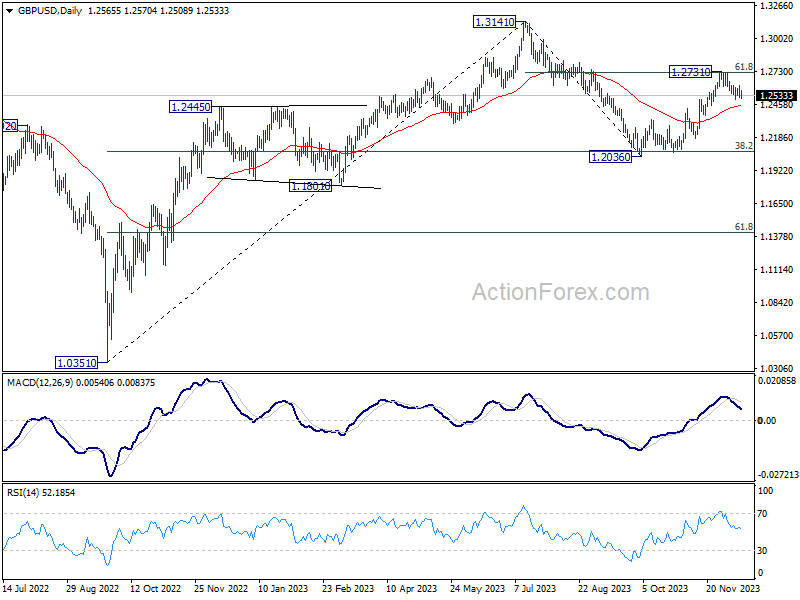
Task: Select the 1.27310 price label
Action: [x=690, y=72]
